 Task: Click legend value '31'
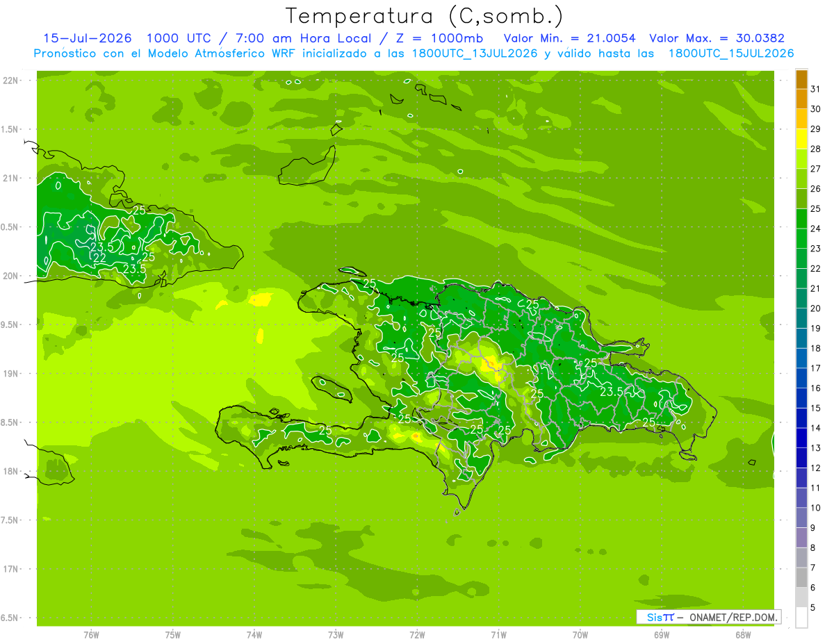(816, 89)
